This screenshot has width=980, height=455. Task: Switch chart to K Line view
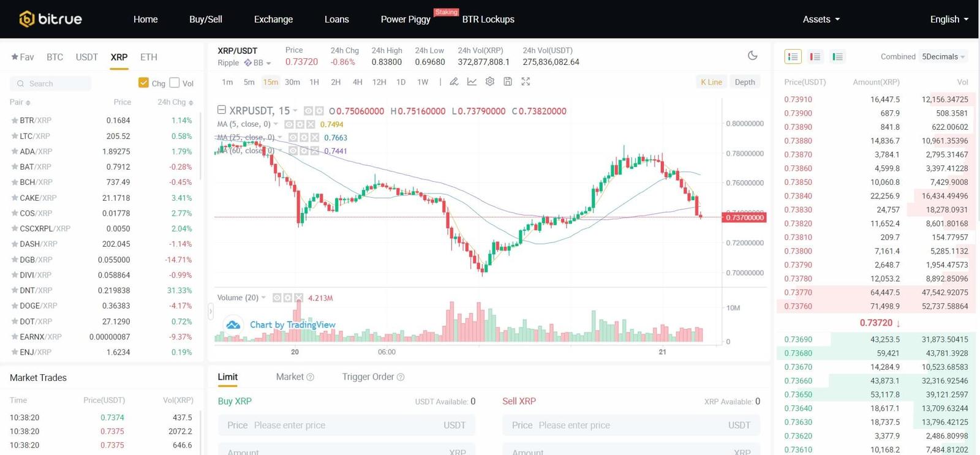tap(711, 82)
